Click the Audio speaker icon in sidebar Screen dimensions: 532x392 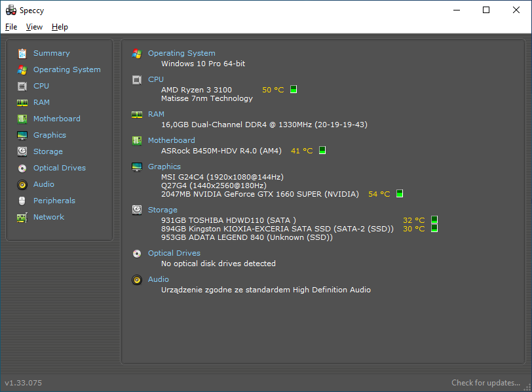pos(22,184)
